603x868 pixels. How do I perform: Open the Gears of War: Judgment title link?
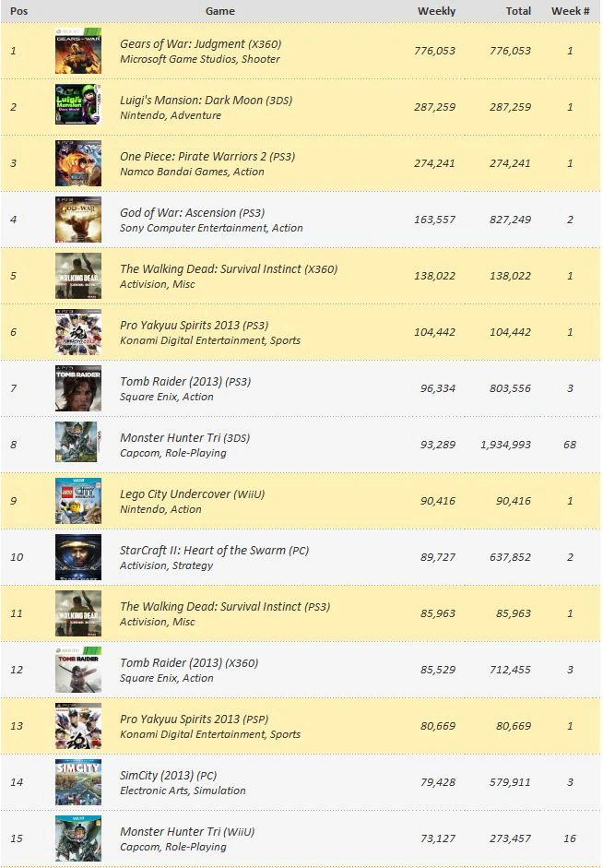183,44
